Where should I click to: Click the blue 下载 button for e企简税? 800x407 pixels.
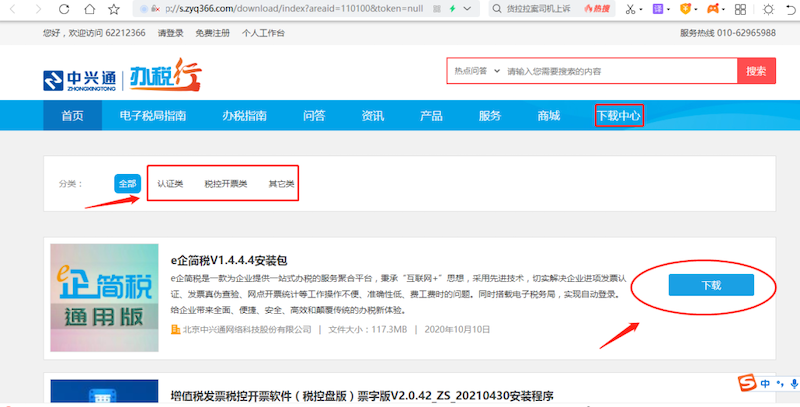tap(710, 285)
